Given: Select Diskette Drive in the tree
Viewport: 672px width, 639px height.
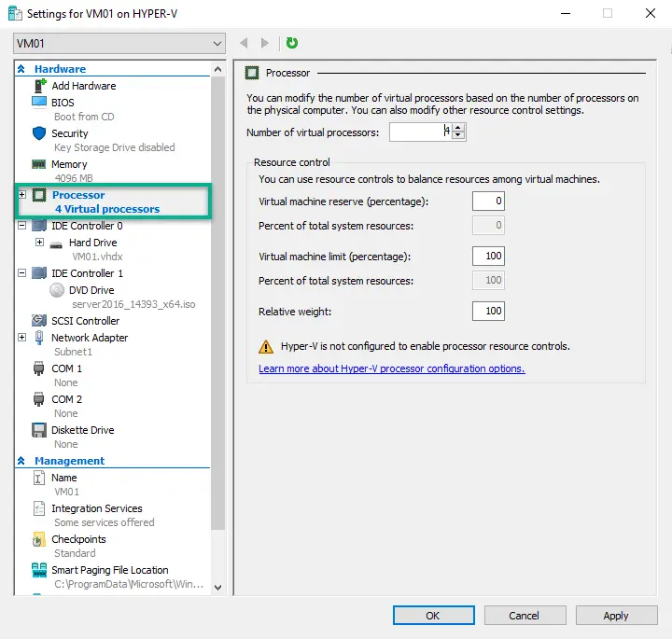Looking at the screenshot, I should (83, 430).
